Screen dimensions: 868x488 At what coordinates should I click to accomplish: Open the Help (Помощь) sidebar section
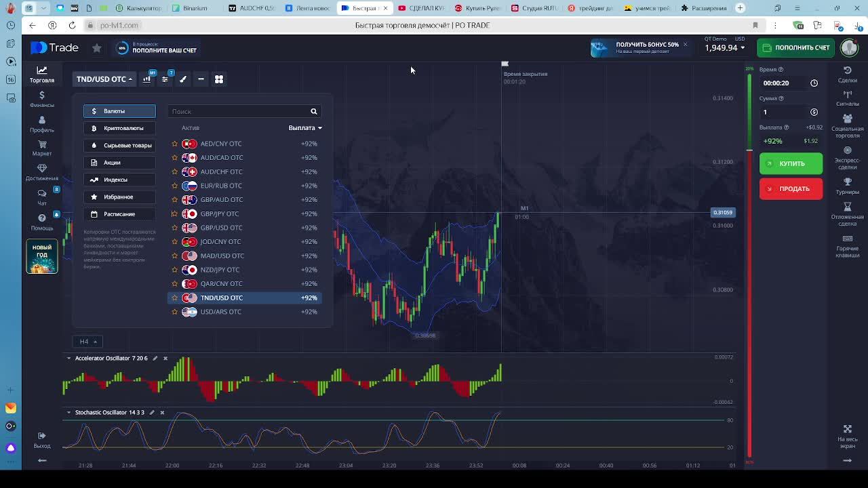click(41, 222)
